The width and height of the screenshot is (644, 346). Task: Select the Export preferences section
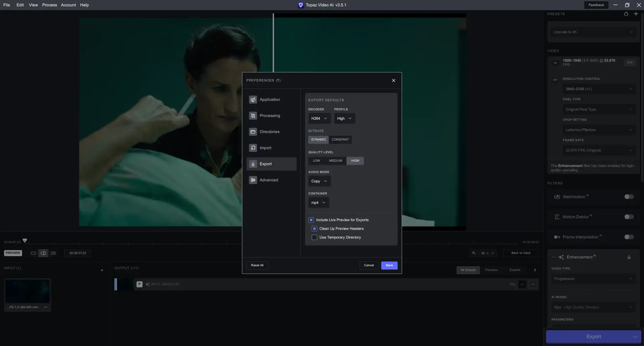click(x=271, y=164)
